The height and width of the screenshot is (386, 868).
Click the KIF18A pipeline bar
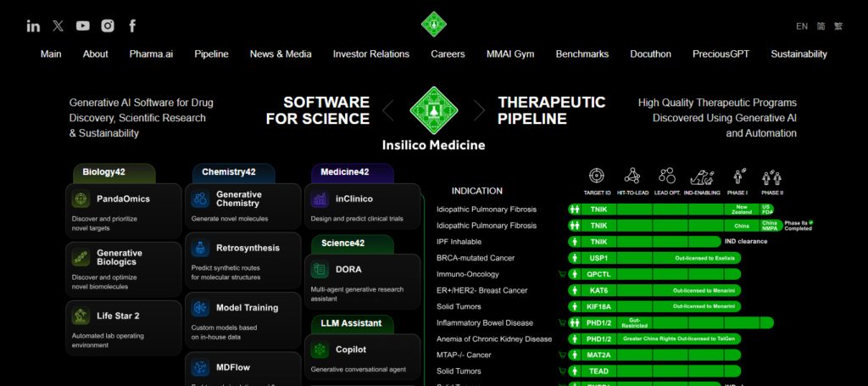(654, 306)
